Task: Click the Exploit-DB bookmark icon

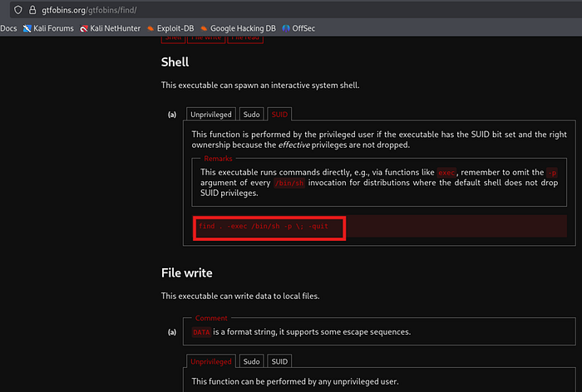Action: (150, 28)
